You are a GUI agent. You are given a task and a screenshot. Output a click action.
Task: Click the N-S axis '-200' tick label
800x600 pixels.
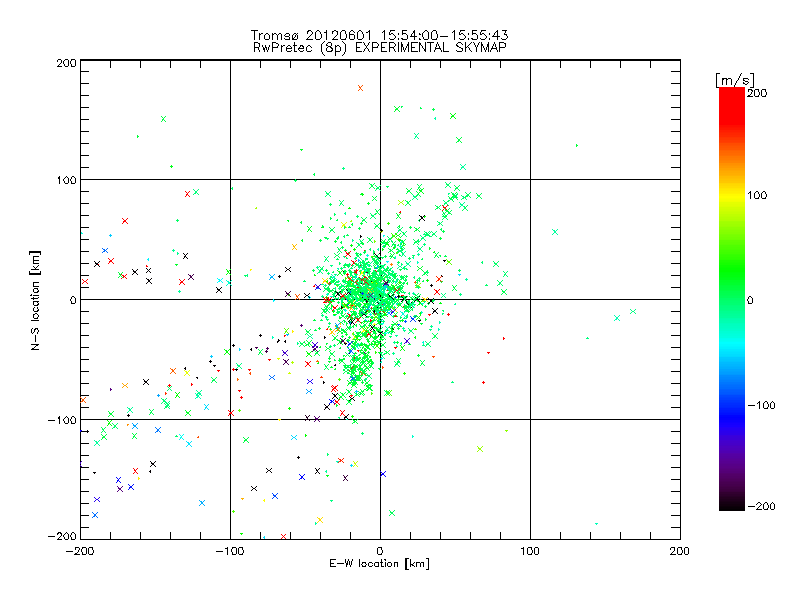[62, 536]
